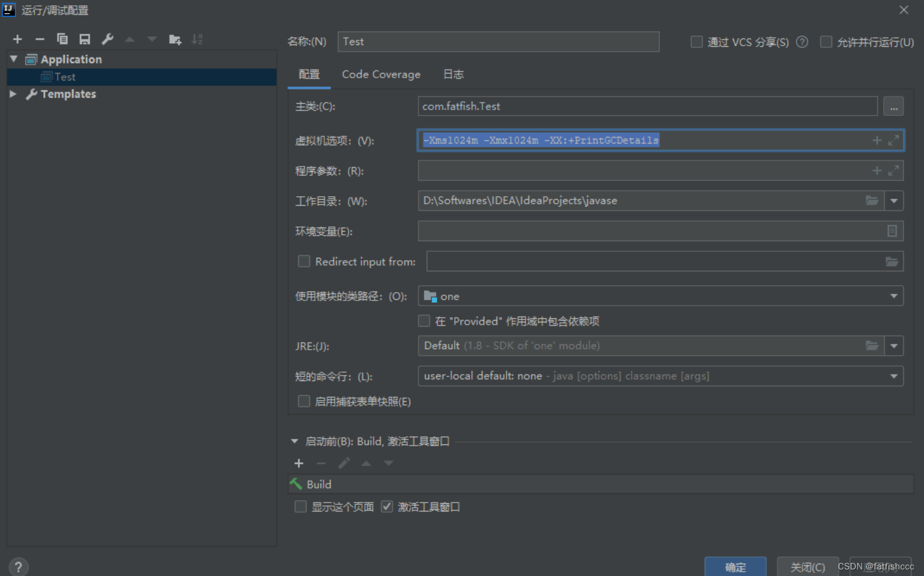Close the run configurations dialog
924x576 pixels.
(x=904, y=10)
